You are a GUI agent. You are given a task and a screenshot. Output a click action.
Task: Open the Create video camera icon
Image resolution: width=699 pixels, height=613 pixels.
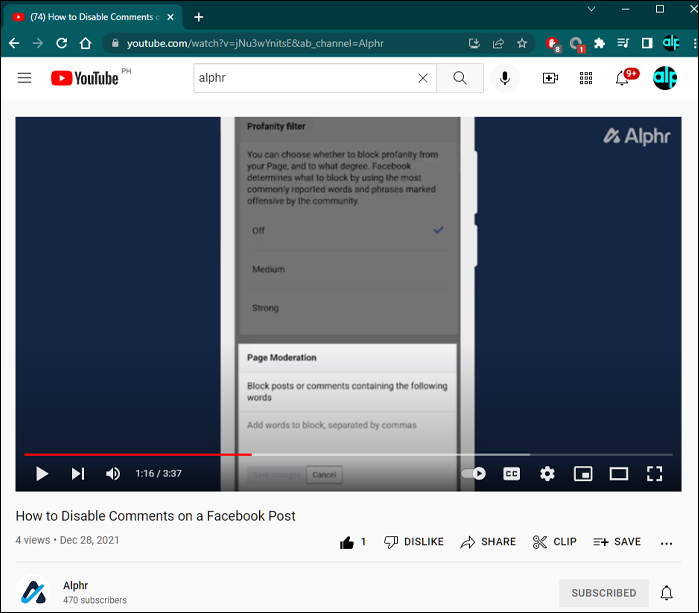tap(550, 78)
